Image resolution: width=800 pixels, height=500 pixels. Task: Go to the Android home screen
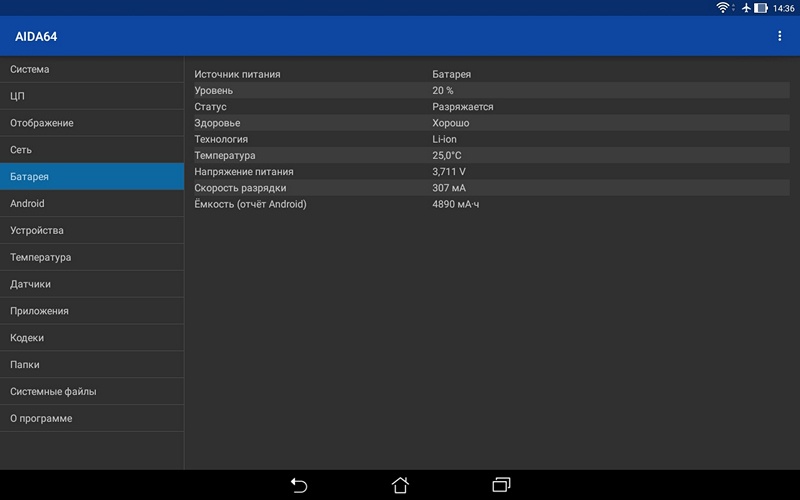(400, 485)
